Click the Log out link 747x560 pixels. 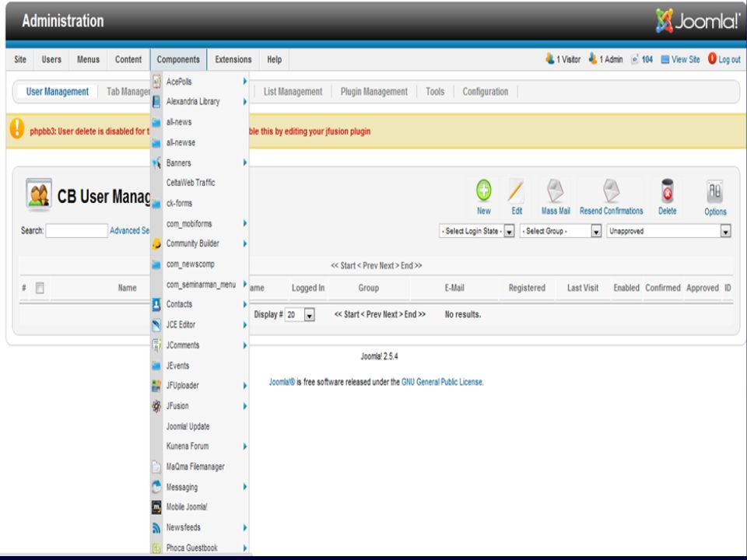click(x=729, y=60)
